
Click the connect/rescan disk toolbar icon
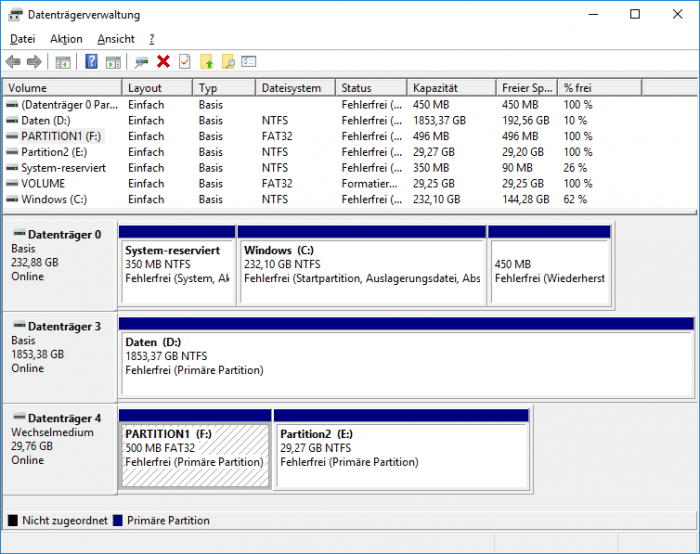142,62
